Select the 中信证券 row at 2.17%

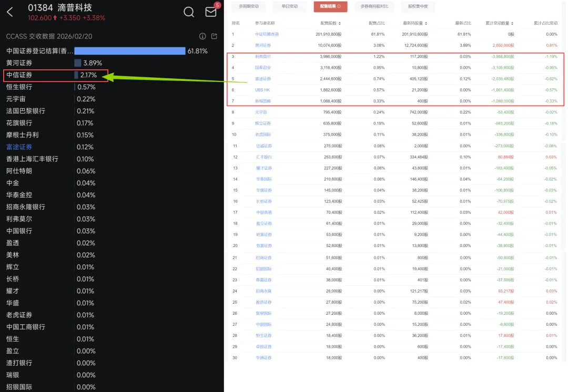click(x=56, y=75)
